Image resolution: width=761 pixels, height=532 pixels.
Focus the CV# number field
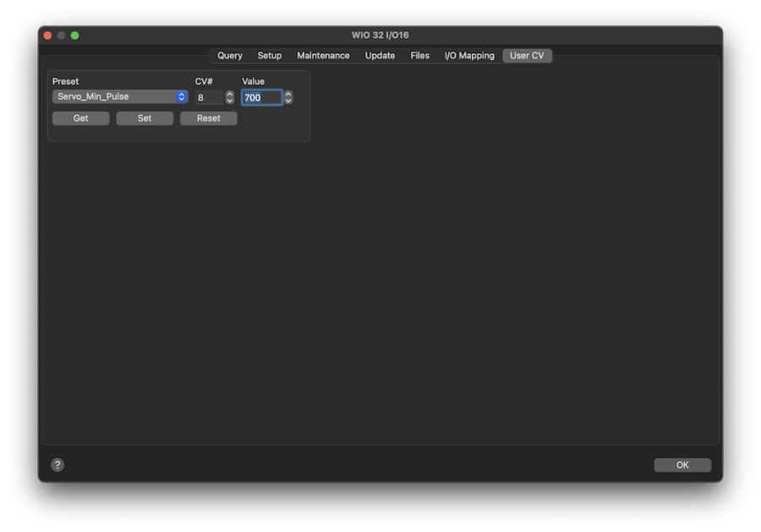[209, 98]
